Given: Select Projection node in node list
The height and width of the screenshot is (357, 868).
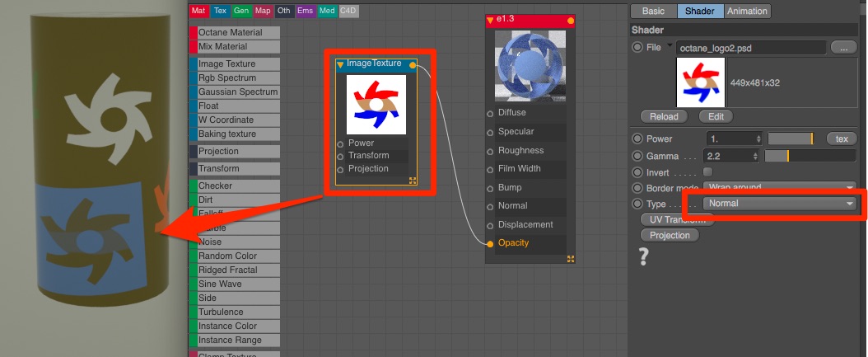Looking at the screenshot, I should coord(235,152).
